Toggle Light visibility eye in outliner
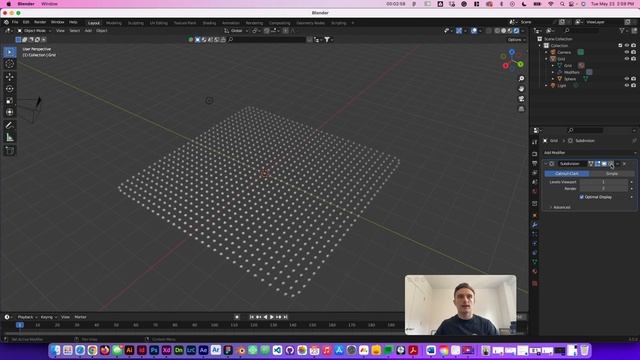The height and width of the screenshot is (360, 640). [x=627, y=85]
